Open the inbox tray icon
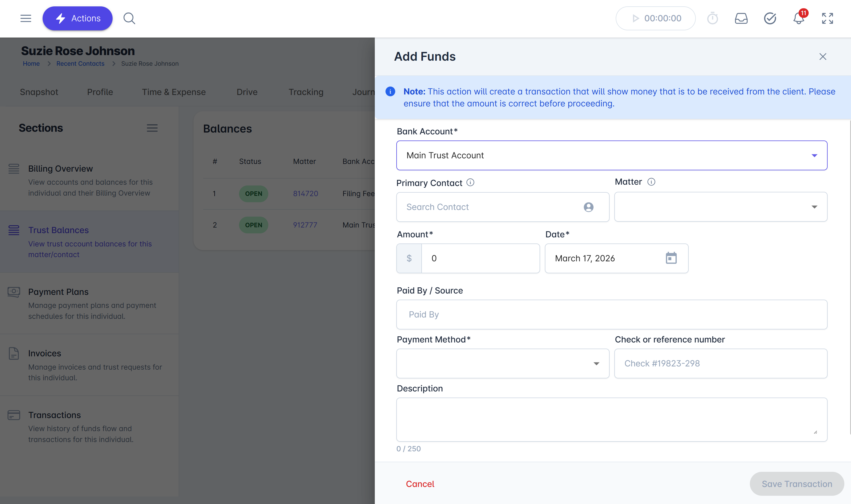Screen dimensions: 851x504 tap(741, 18)
